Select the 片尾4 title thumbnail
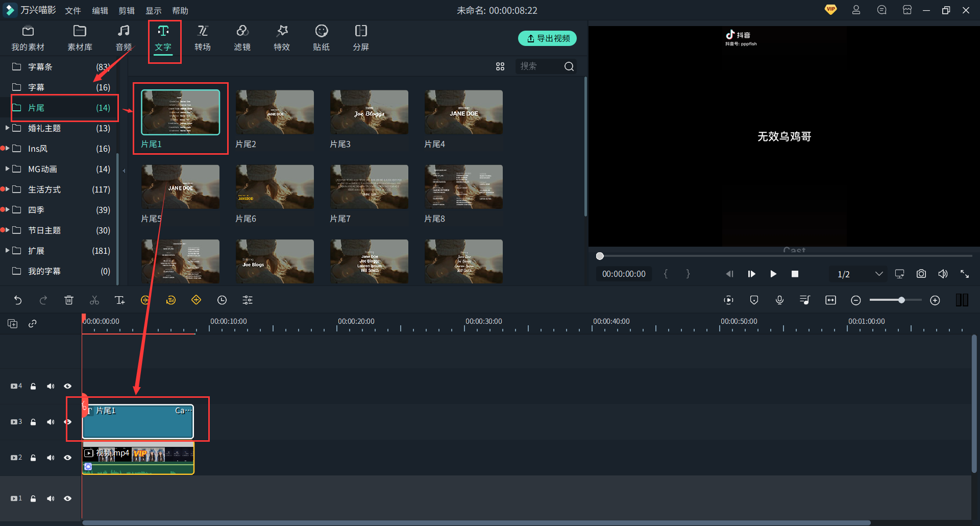The width and height of the screenshot is (980, 526). (x=463, y=112)
